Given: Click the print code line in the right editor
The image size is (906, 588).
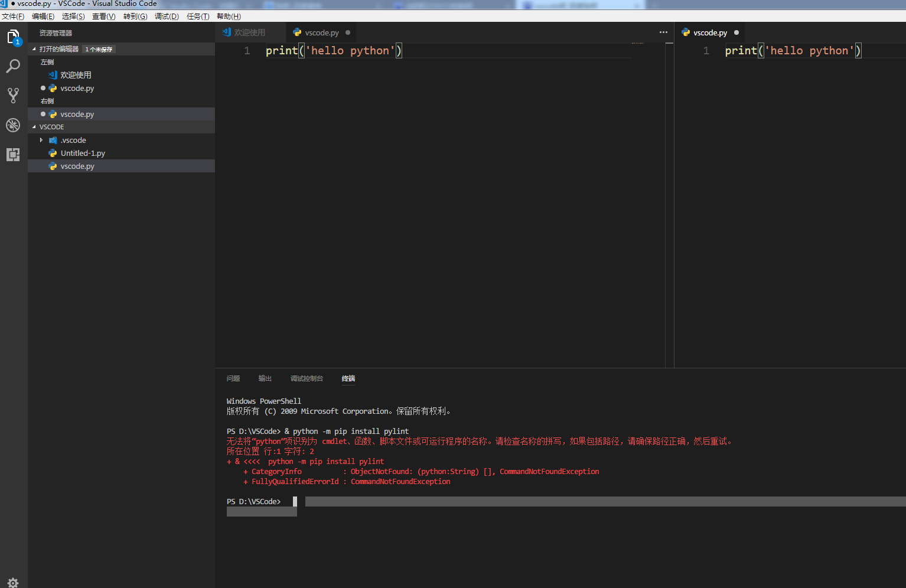Looking at the screenshot, I should (x=793, y=51).
